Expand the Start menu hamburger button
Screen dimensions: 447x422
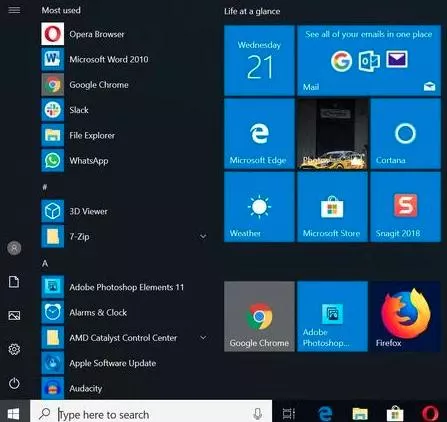[x=14, y=10]
